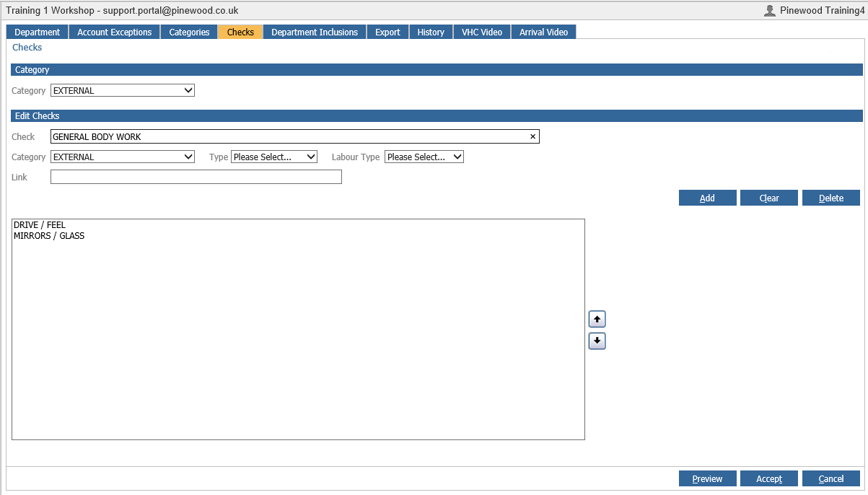The height and width of the screenshot is (495, 868).
Task: Switch to the Department Inclusions tab
Action: coord(314,32)
